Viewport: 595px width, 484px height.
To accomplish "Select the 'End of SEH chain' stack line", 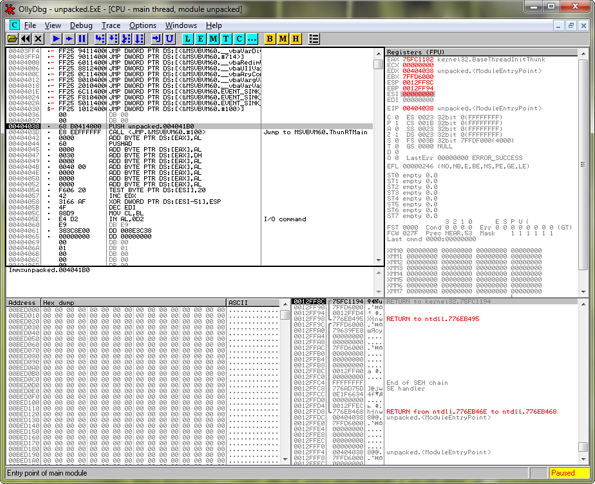I will 417,383.
